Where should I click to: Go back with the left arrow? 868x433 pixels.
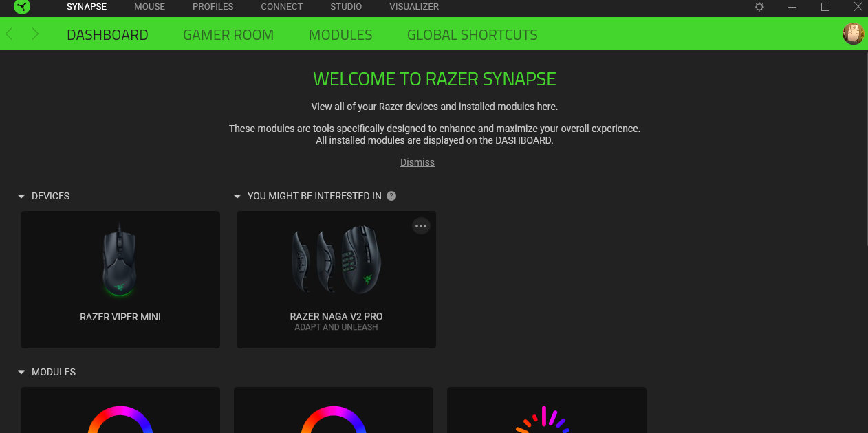10,34
